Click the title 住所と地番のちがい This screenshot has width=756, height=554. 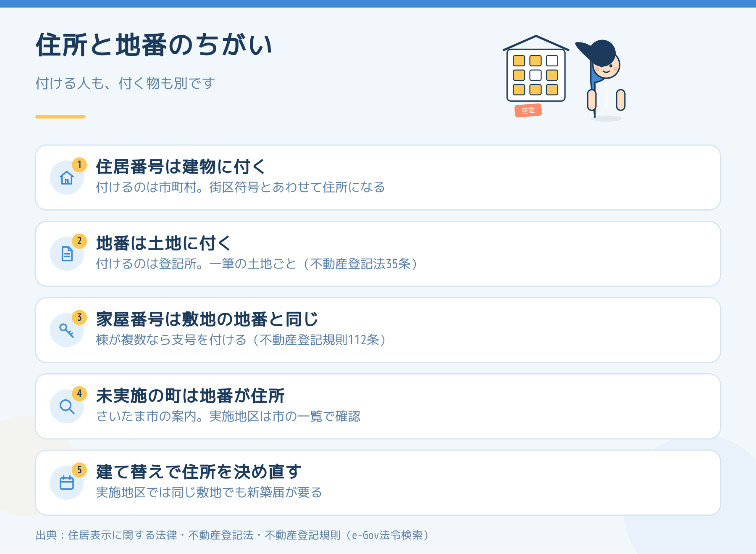pos(154,45)
